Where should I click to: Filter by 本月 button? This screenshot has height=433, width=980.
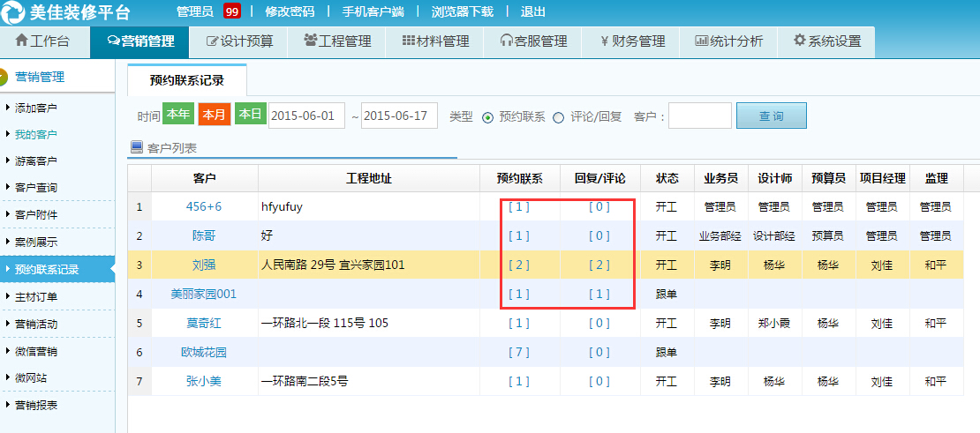coord(214,116)
